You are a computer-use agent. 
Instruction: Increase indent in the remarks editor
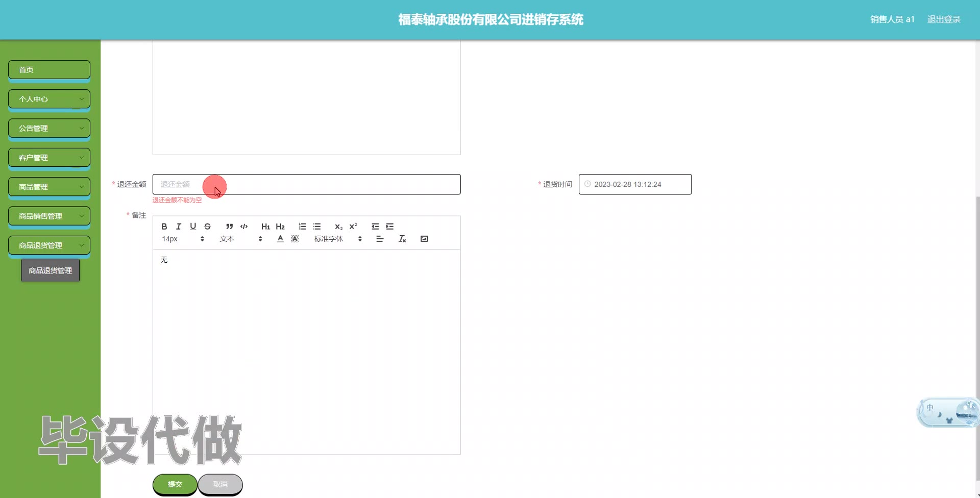pyautogui.click(x=390, y=227)
